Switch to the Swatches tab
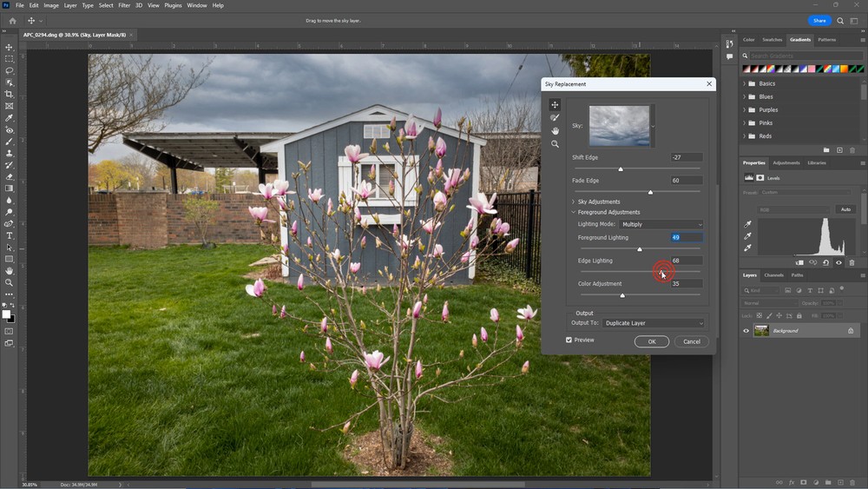This screenshot has height=489, width=868. pyautogui.click(x=772, y=40)
